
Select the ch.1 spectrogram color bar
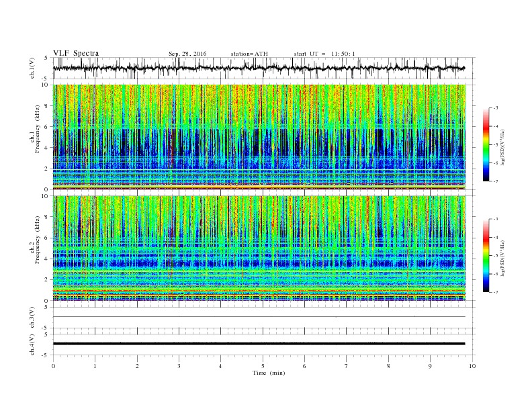(486, 145)
